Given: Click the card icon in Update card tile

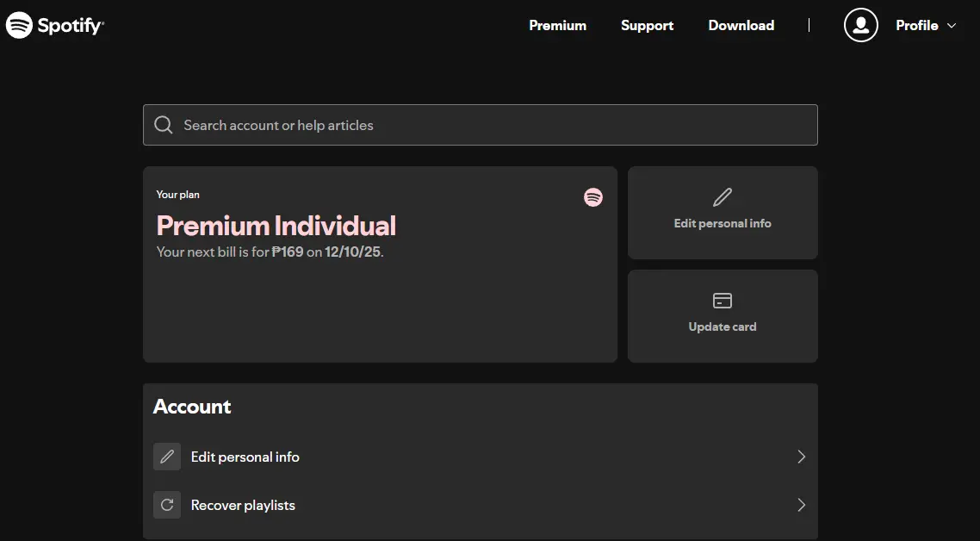Looking at the screenshot, I should 723,300.
